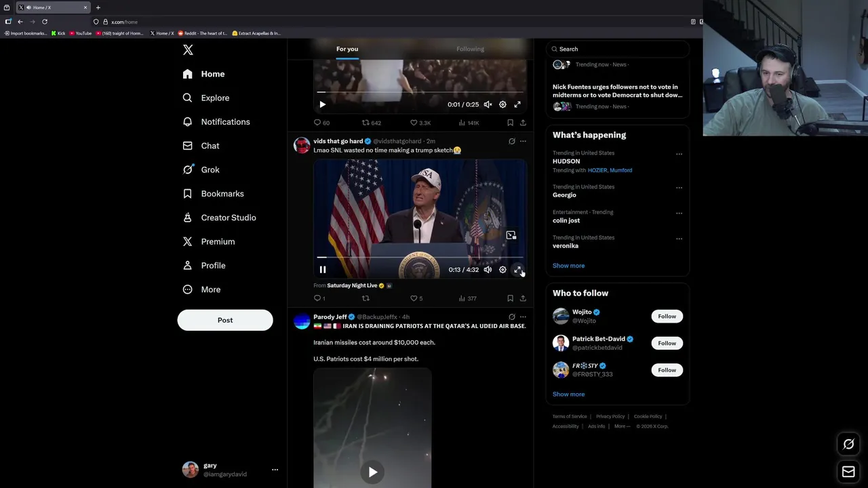Viewport: 868px width, 488px height.
Task: Show more under Who to follow
Action: pos(568,394)
